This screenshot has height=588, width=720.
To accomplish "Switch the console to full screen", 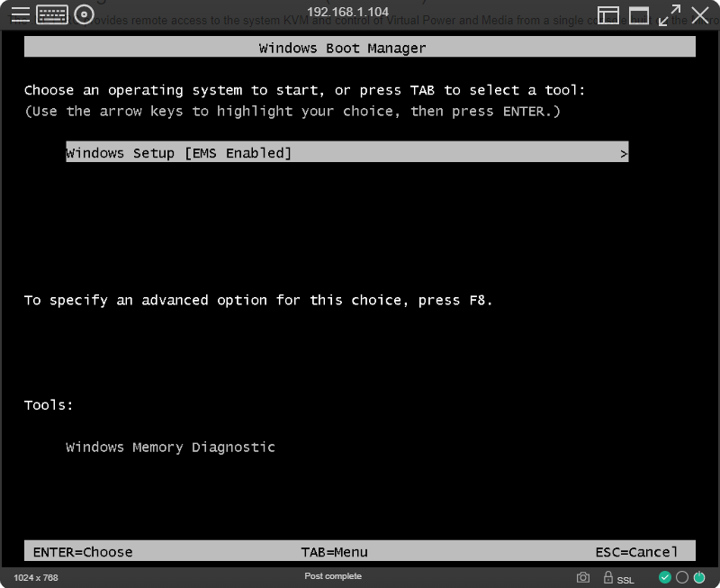I will (670, 15).
